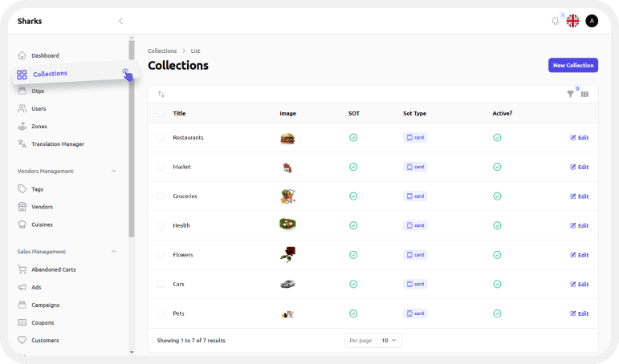Click Edit link for the Groceries row
The width and height of the screenshot is (619, 364).
pos(579,196)
